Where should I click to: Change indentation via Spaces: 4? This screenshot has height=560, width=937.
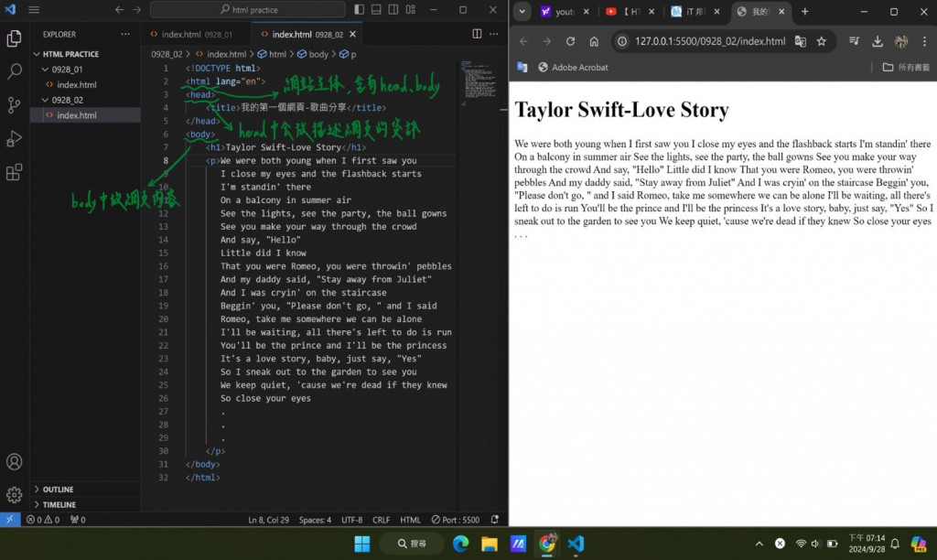click(x=315, y=520)
